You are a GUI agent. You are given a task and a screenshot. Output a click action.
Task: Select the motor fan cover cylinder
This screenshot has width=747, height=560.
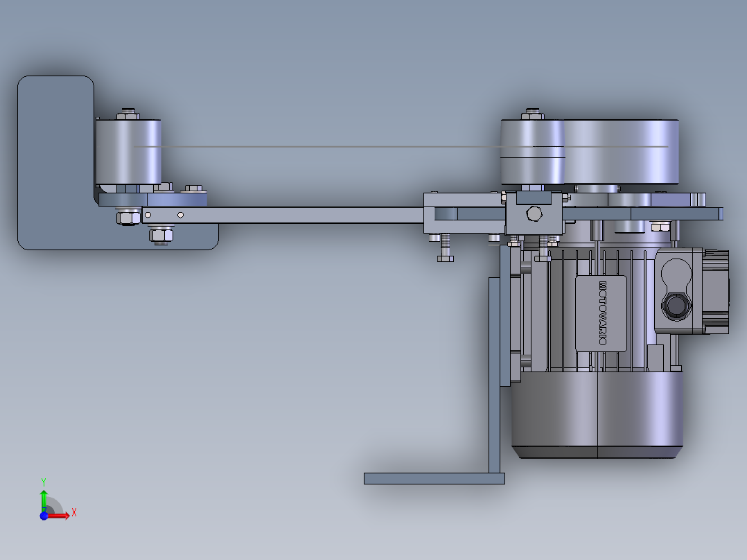point(597,414)
